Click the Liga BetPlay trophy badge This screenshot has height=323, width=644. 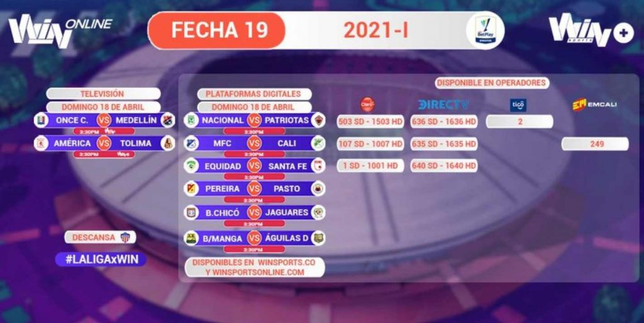485,30
